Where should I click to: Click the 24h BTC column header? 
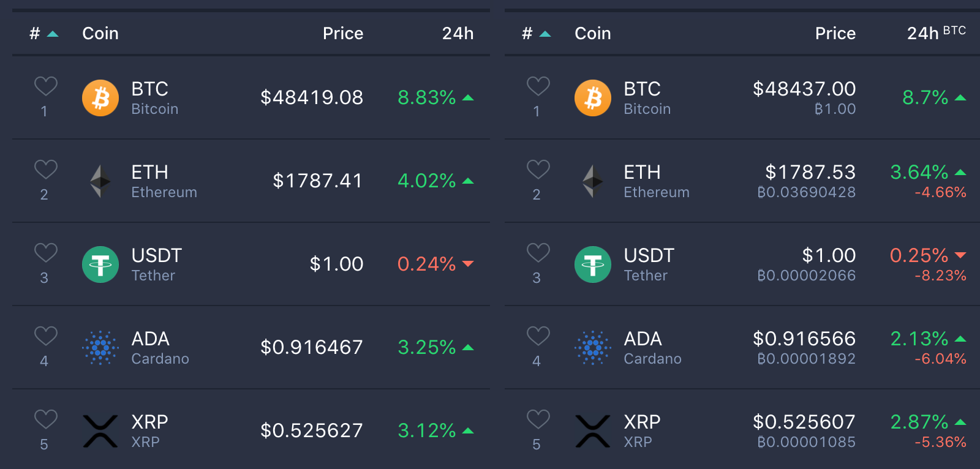point(937,32)
